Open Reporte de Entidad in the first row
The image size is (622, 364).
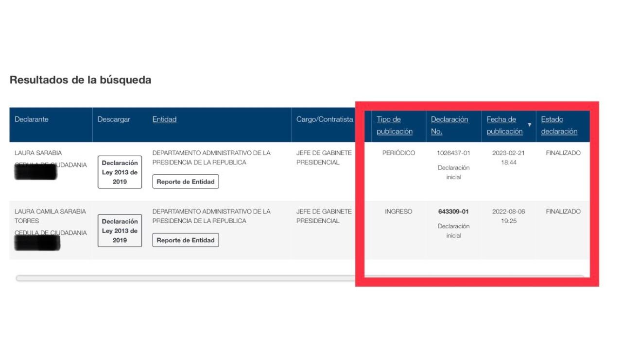pos(185,182)
